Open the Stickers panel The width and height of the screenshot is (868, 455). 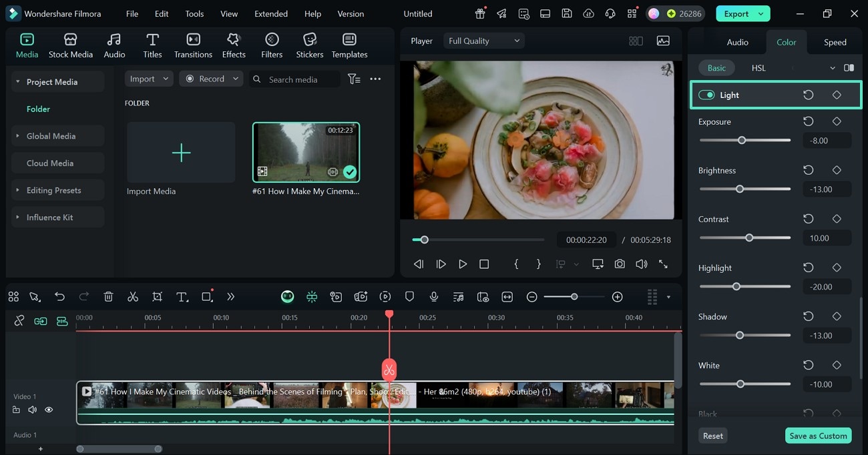tap(309, 45)
